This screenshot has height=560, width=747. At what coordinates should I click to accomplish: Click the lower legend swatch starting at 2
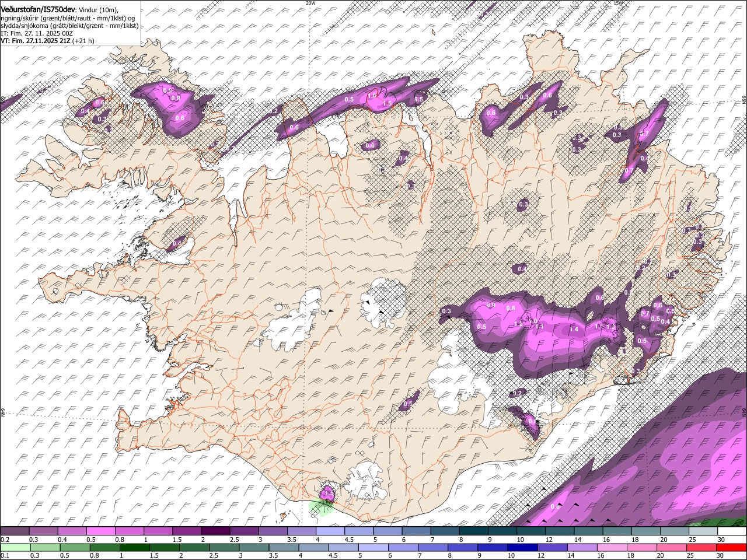point(194,547)
